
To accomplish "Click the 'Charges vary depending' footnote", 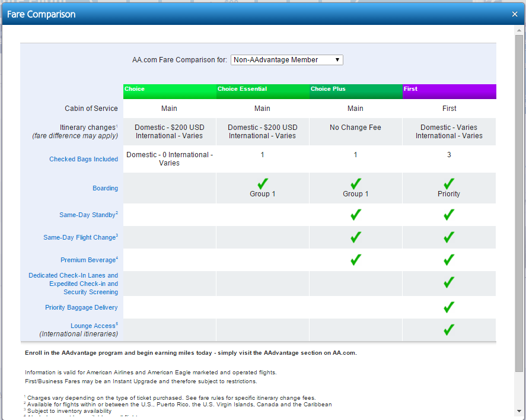I will tap(171, 398).
